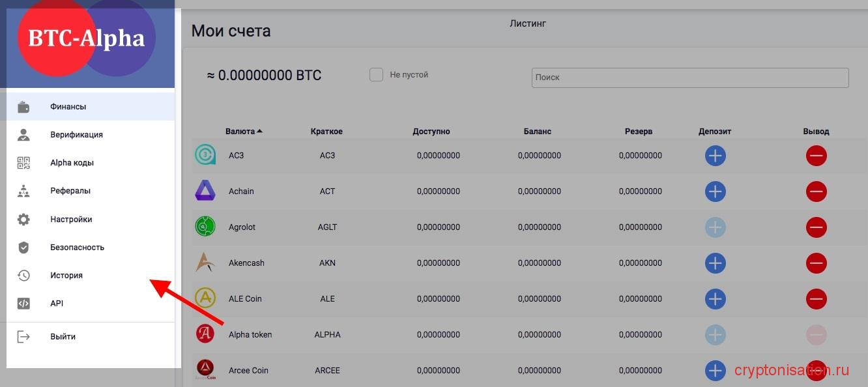The width and height of the screenshot is (868, 387).
Task: Click the "Выйти" logout link
Action: [63, 337]
